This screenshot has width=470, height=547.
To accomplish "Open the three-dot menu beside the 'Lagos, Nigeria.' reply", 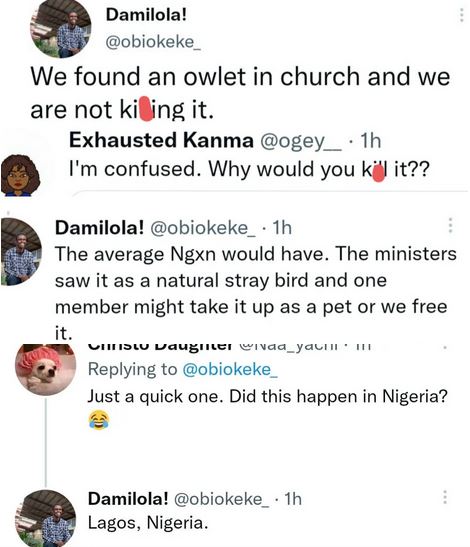I will 445,497.
